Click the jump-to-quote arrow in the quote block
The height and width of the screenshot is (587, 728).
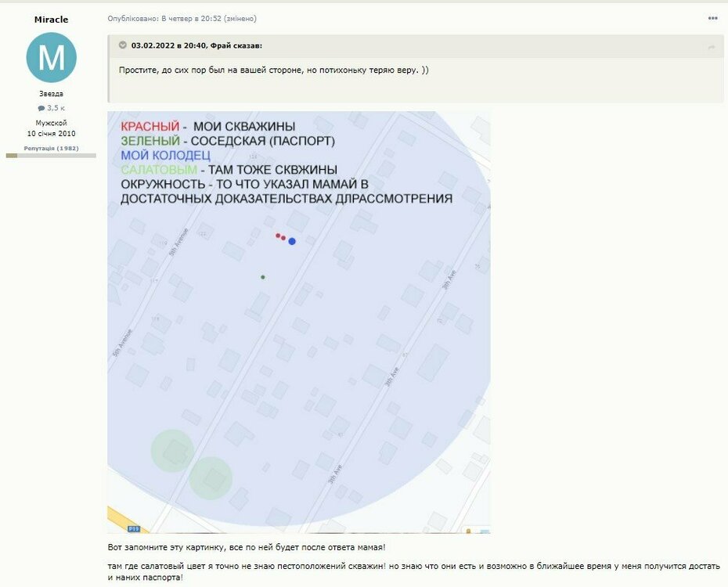(712, 47)
